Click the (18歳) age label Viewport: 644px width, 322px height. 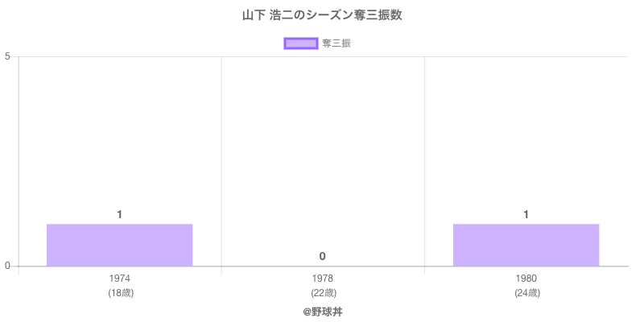(x=120, y=293)
